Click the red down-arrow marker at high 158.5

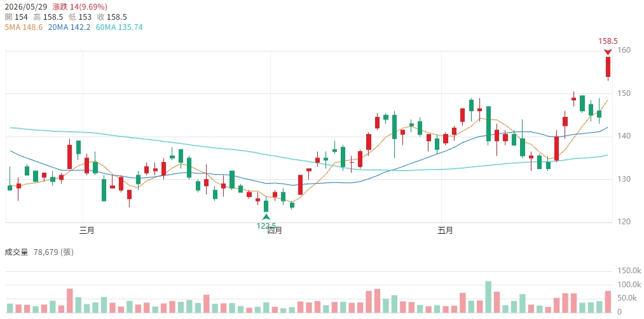[608, 51]
